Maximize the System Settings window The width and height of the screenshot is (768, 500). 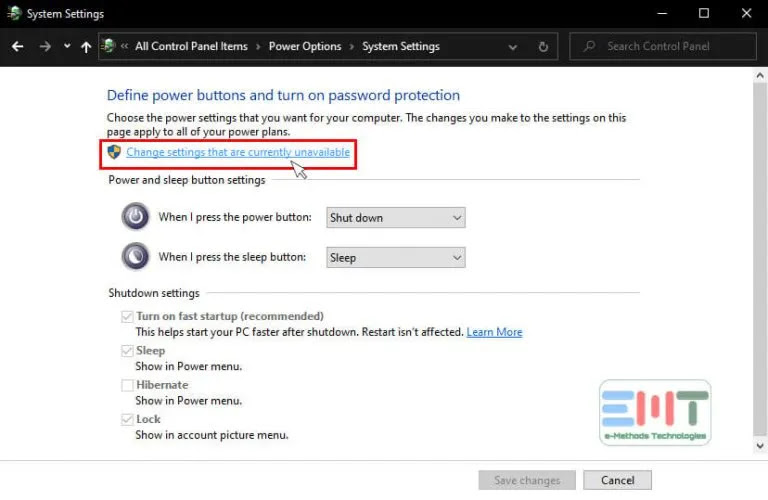[704, 14]
